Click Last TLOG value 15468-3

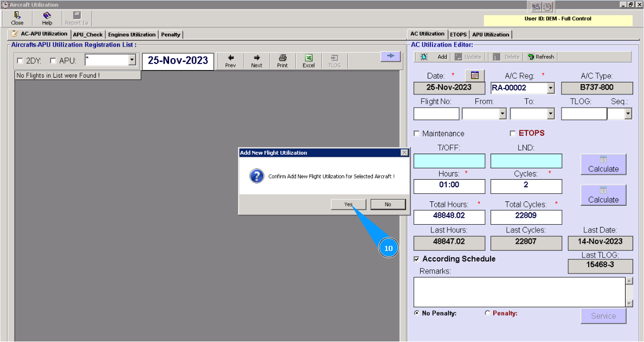pyautogui.click(x=600, y=266)
